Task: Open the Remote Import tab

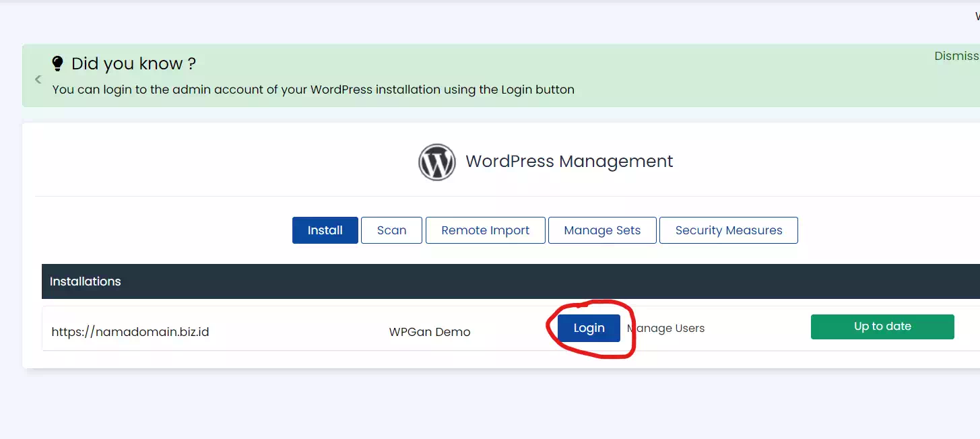Action: coord(486,230)
